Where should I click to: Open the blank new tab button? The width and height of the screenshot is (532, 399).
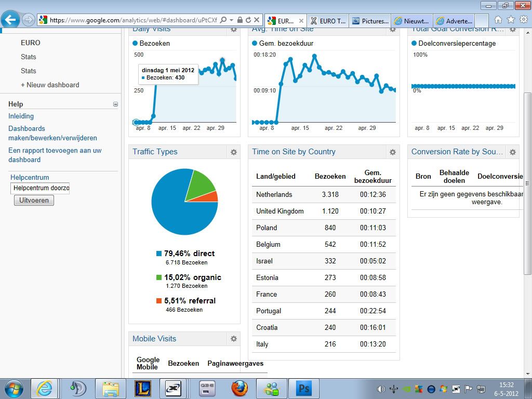482,21
